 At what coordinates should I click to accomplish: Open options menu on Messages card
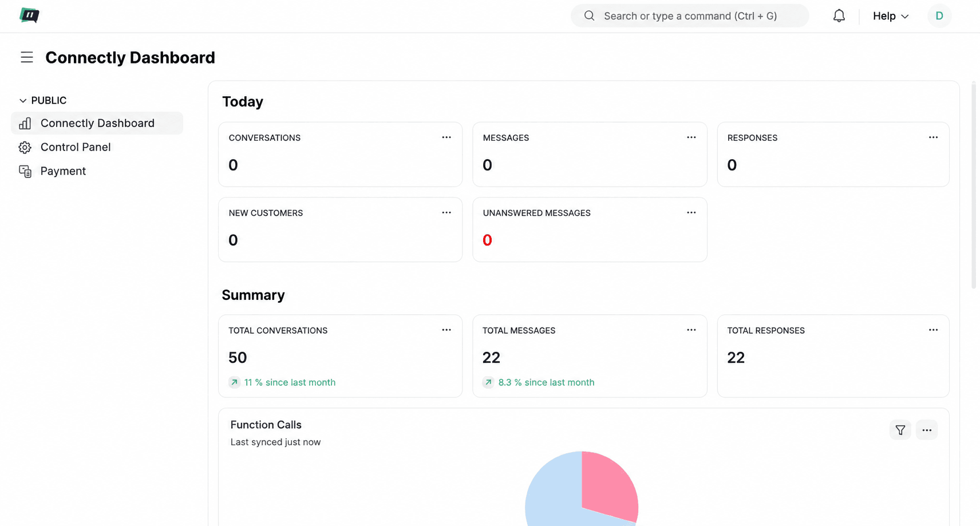click(691, 137)
